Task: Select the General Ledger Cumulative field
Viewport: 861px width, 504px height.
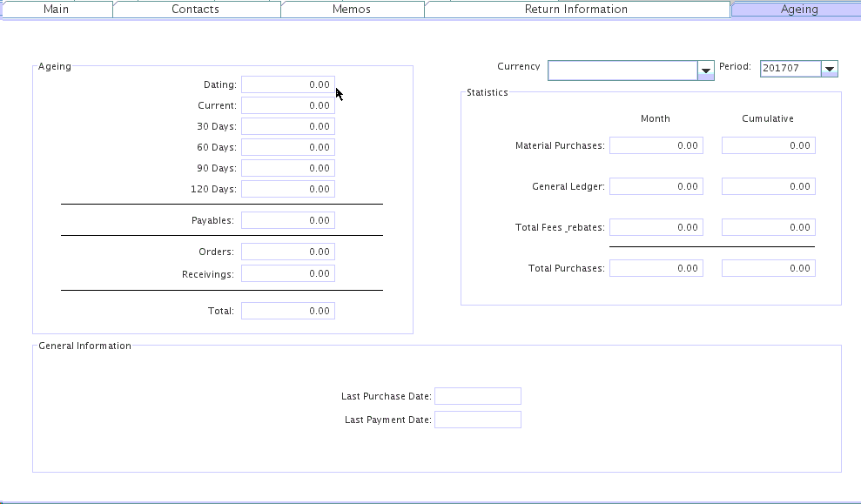Action: point(768,186)
